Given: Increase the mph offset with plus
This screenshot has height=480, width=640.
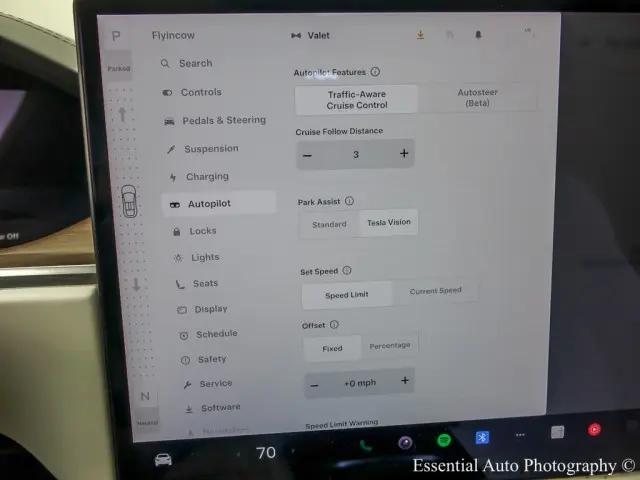Looking at the screenshot, I should point(404,380).
